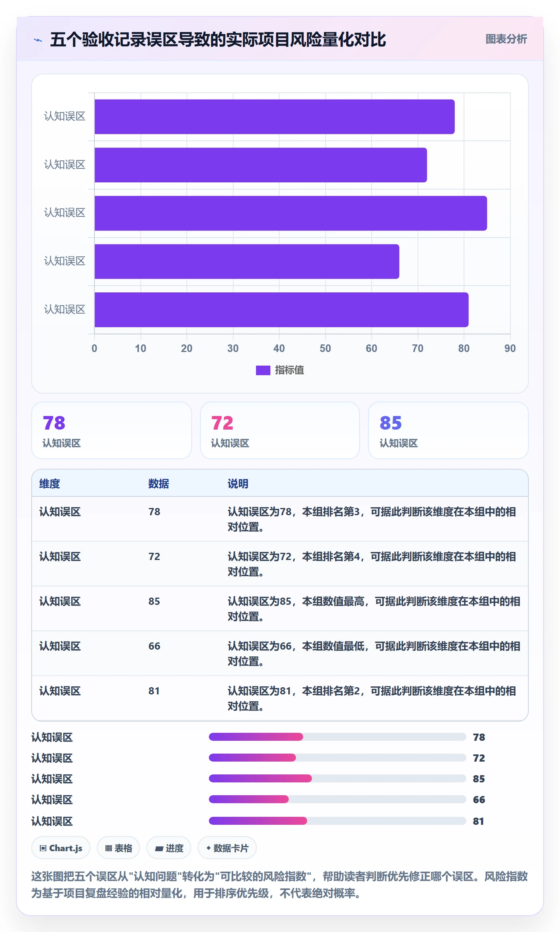This screenshot has height=932, width=560.
Task: Open the stat card showing 85
Action: 448,430
